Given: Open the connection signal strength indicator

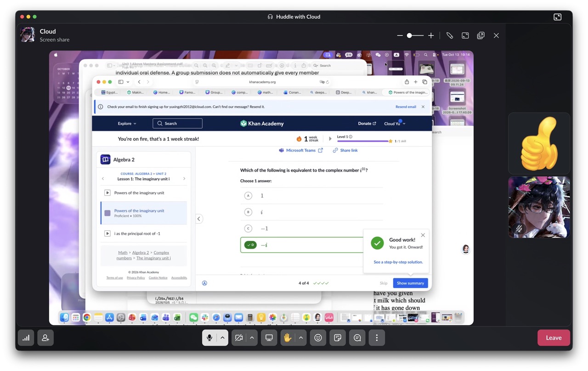Looking at the screenshot, I should click(26, 338).
